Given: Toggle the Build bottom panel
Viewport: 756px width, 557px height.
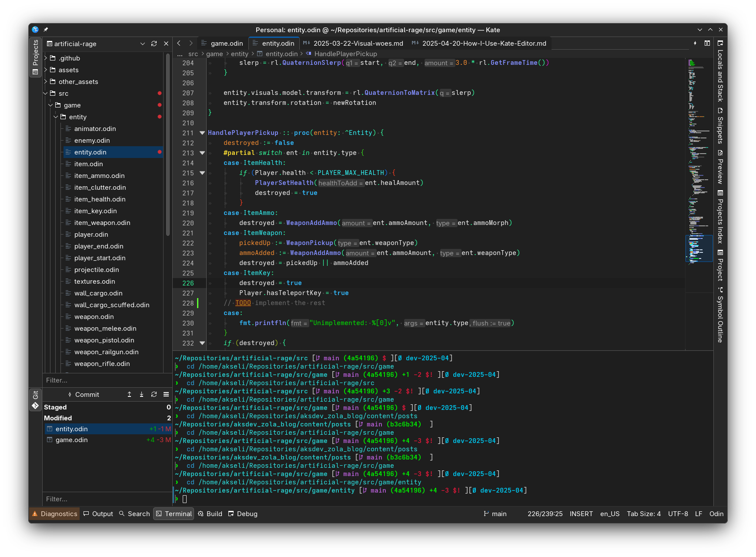Looking at the screenshot, I should coord(210,514).
